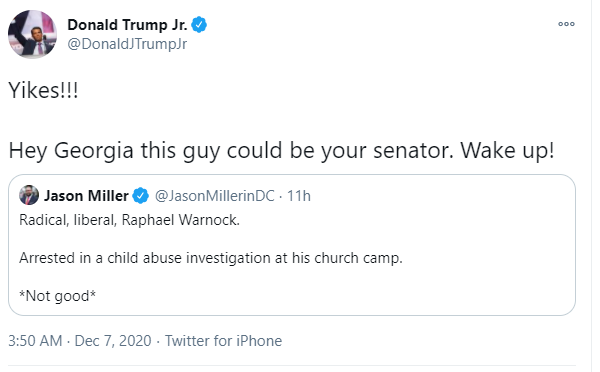Click the Dec 7, 2020 date link

113,341
